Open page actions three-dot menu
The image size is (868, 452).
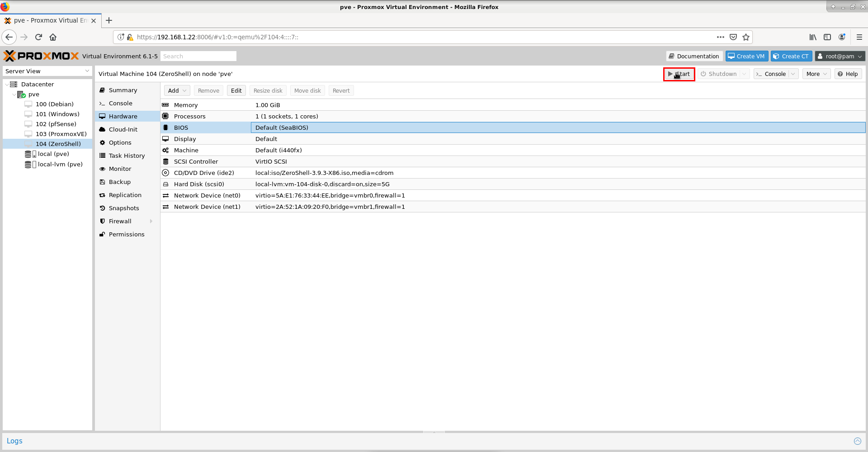click(x=721, y=37)
